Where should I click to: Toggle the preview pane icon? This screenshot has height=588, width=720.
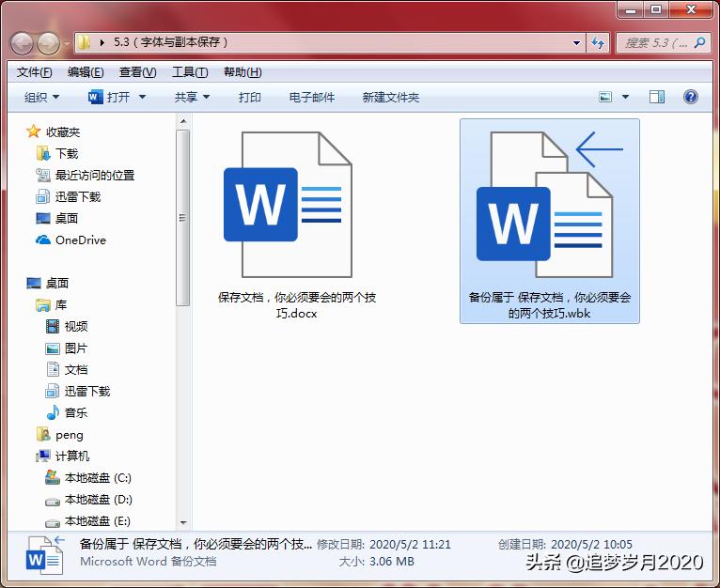click(657, 97)
